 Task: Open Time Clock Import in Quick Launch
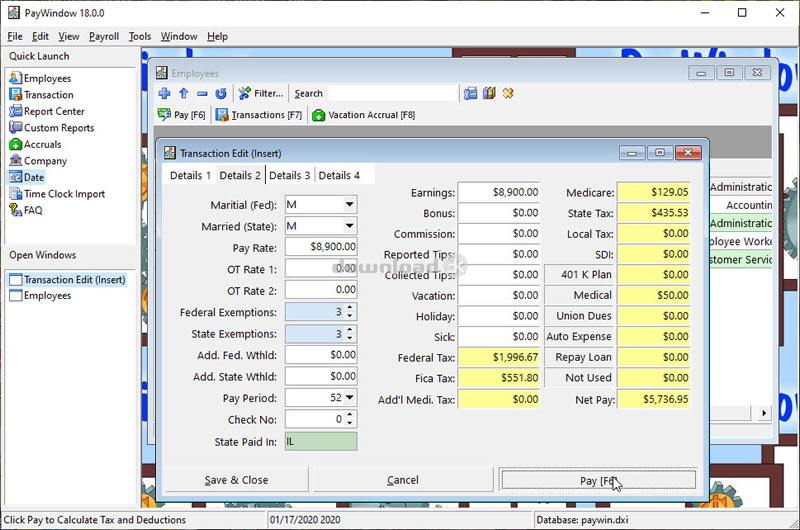tap(57, 194)
